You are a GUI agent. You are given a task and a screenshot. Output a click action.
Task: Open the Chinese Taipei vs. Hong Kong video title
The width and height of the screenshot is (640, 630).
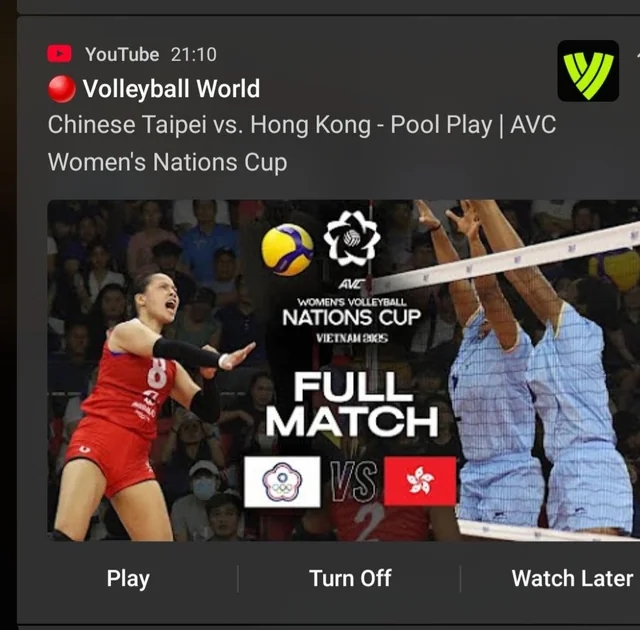[x=302, y=143]
